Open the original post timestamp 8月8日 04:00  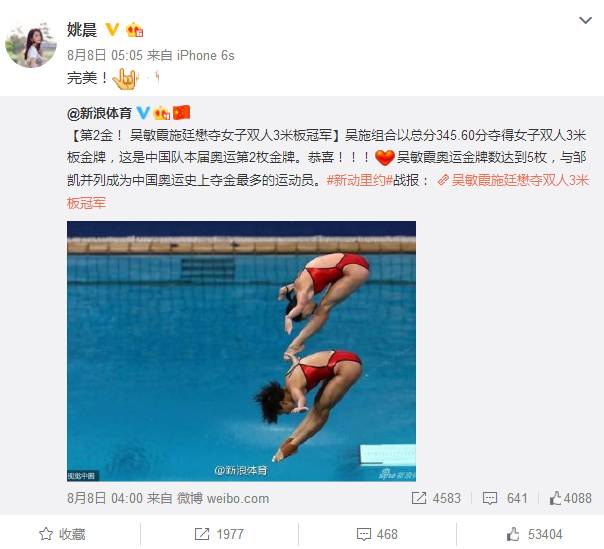pos(105,498)
